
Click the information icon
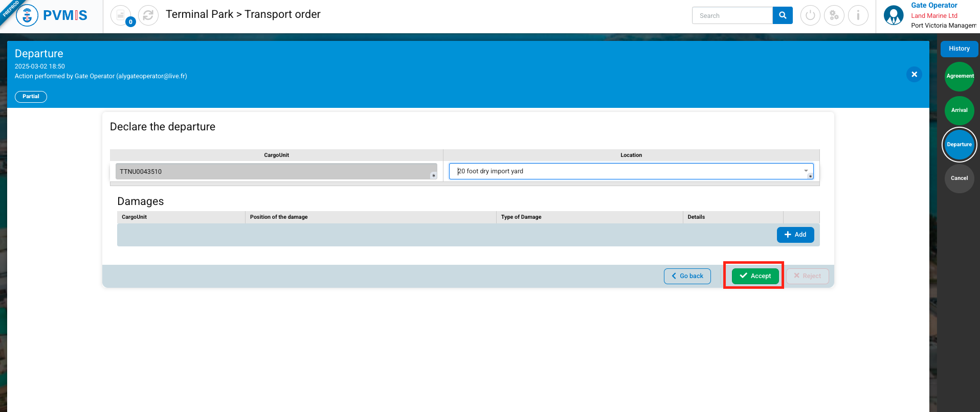[x=858, y=15]
